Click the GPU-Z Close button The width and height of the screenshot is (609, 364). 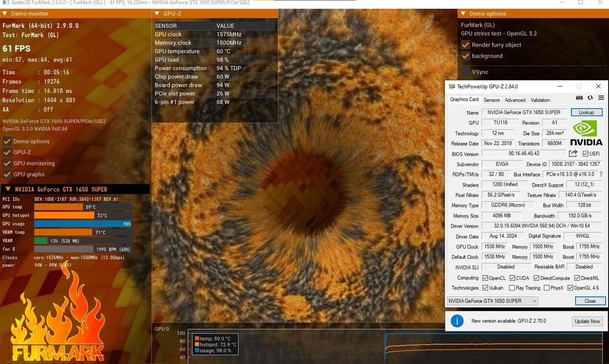click(590, 301)
